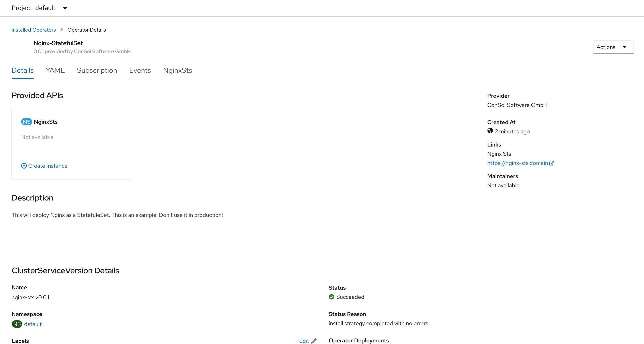Click the caret arrow beside Project default
The image size is (644, 344).
pos(65,8)
